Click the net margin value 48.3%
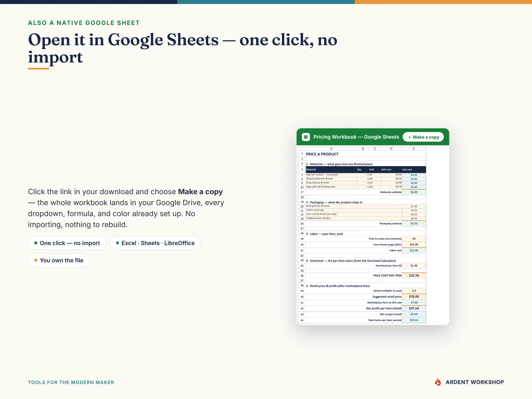Image resolution: width=532 pixels, height=399 pixels. tap(414, 314)
